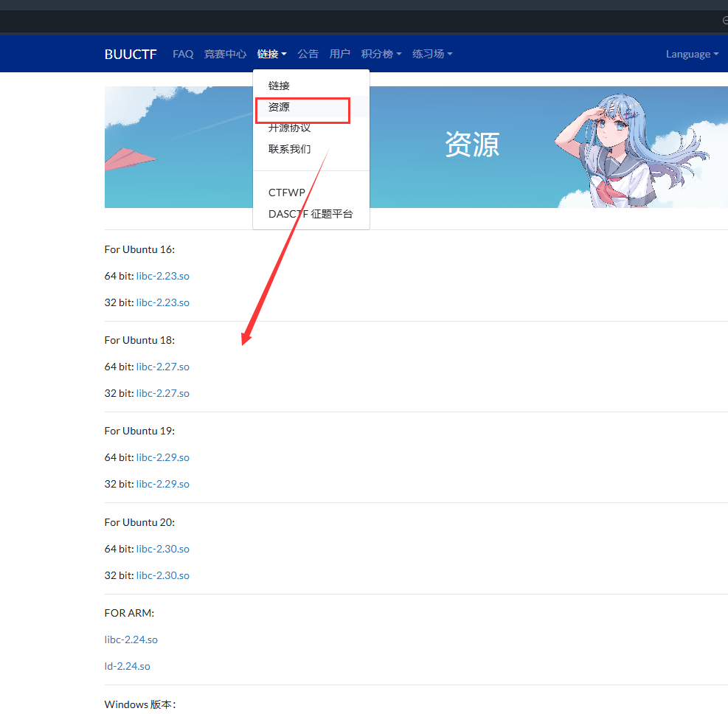Expand the 练习场 dropdown
Image resolution: width=728 pixels, height=714 pixels.
click(432, 54)
